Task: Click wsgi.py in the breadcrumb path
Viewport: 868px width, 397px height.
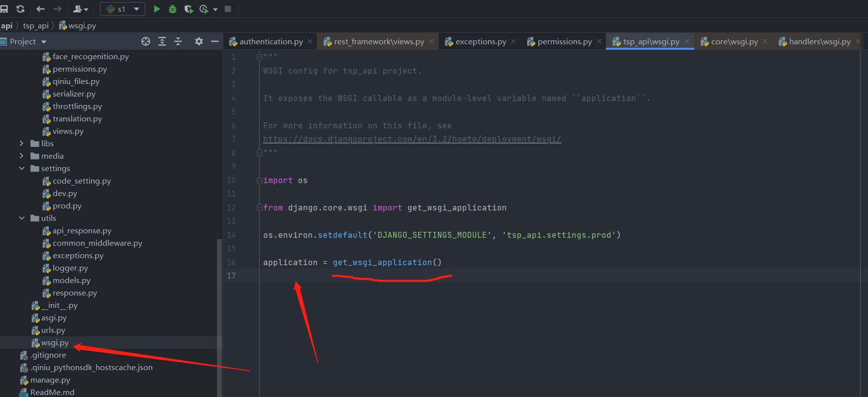Action: click(x=78, y=26)
